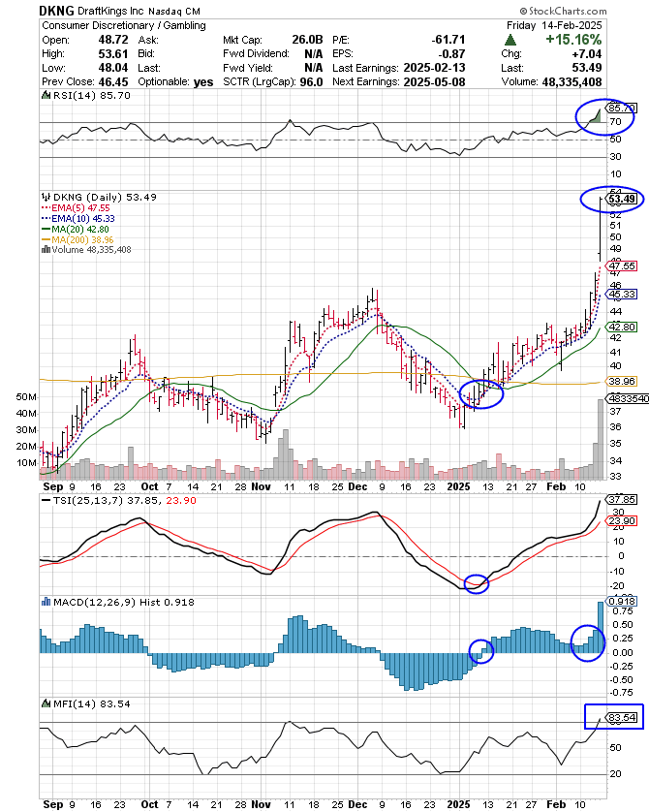Click the EMA(10) 45.33 legend entry
The image size is (649, 812).
pos(83,219)
